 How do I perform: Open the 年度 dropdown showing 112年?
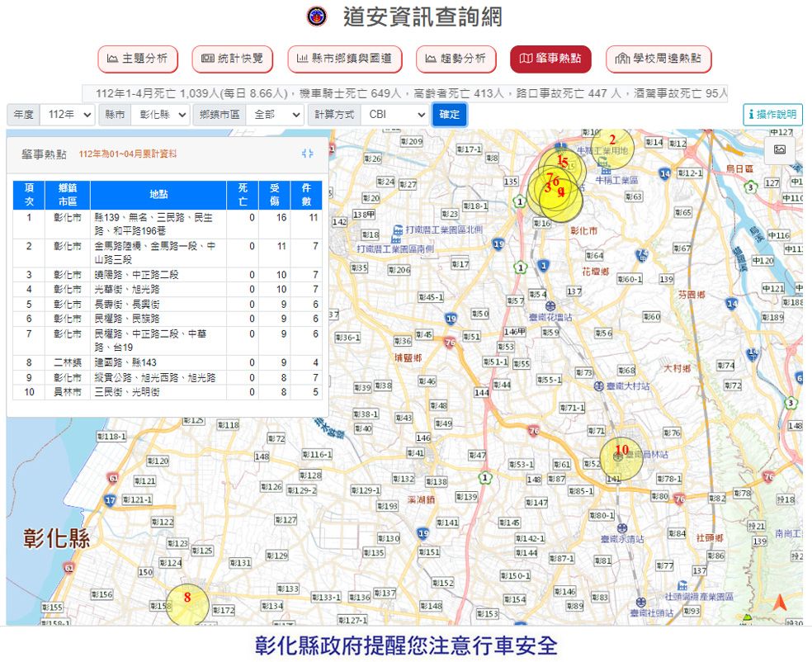click(68, 115)
